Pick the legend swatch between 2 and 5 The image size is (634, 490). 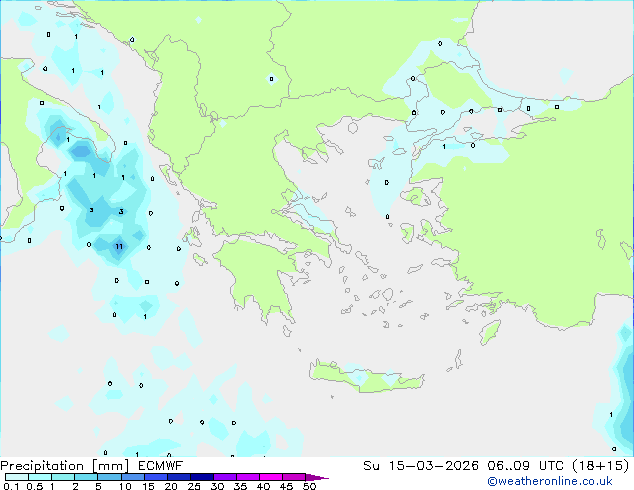pos(86,477)
